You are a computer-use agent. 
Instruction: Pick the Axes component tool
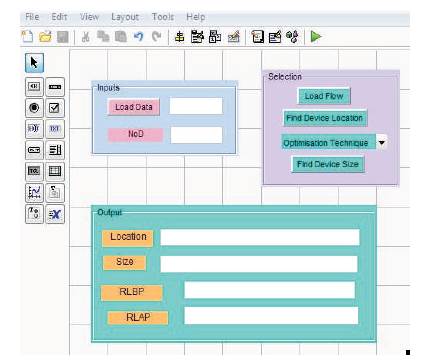[34, 193]
